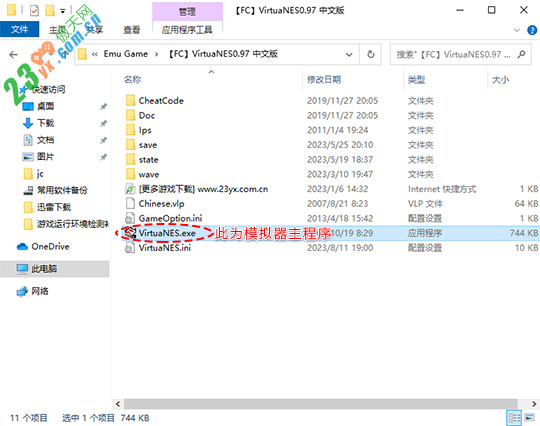Open 游戏运行环境检测 folder in sidebar
Screen dimensions: 540x426
coord(66,224)
